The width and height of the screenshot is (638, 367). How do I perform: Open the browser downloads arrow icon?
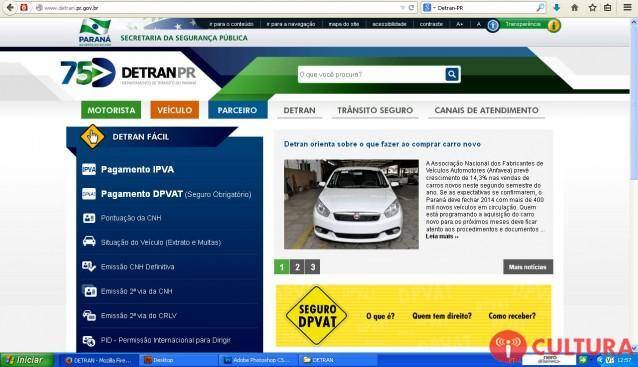(x=557, y=8)
